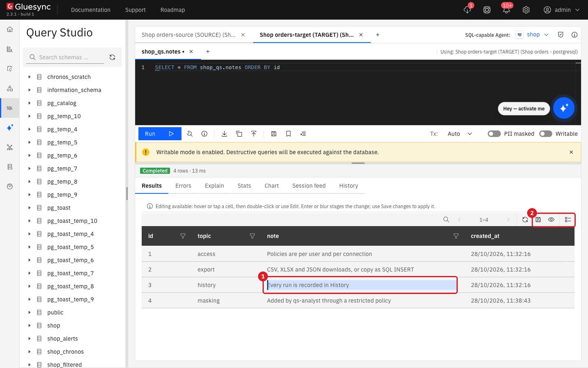The image size is (588, 368).
Task: Click the format/indent query icon
Action: pyautogui.click(x=303, y=134)
